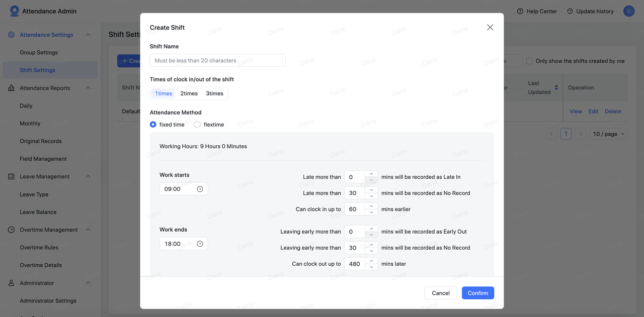The height and width of the screenshot is (317, 644).
Task: Select the flextime attendance method
Action: 197,125
